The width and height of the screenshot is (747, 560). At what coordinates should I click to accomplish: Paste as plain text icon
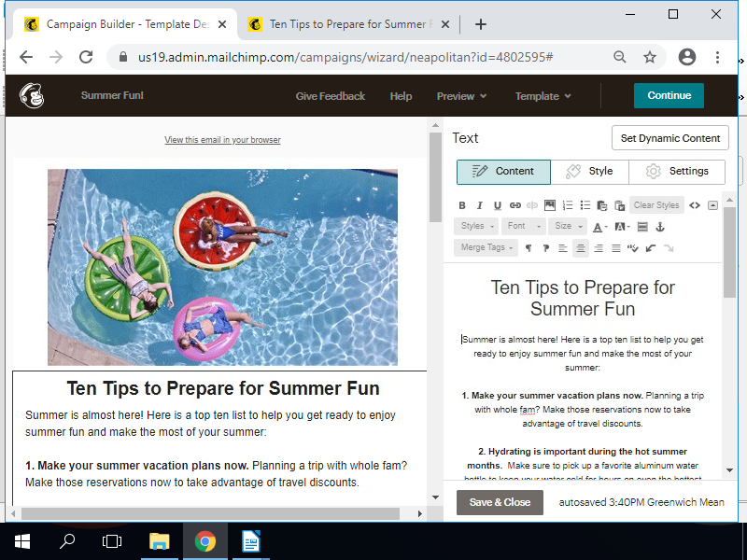pyautogui.click(x=602, y=205)
